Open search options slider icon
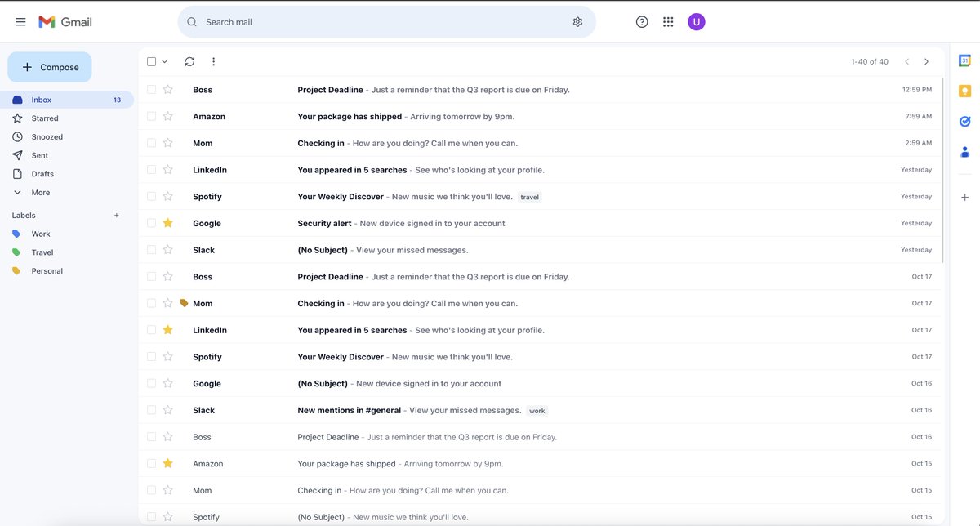The height and width of the screenshot is (526, 980). coord(577,22)
